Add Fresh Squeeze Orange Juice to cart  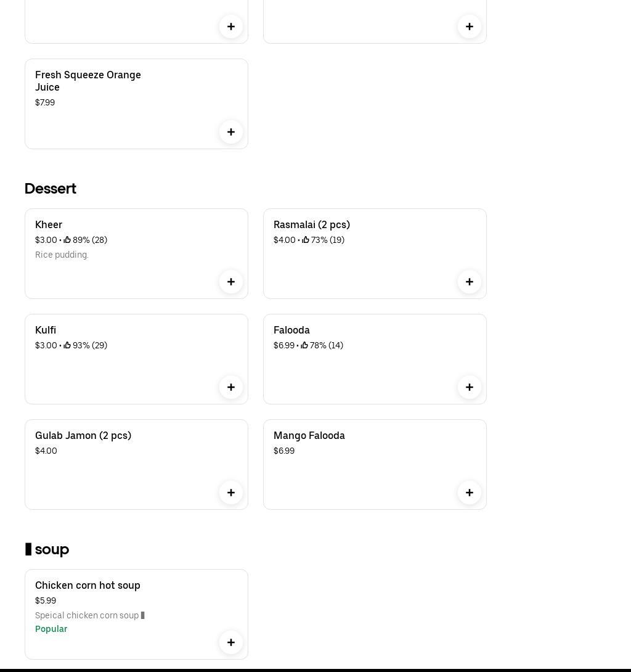point(231,132)
